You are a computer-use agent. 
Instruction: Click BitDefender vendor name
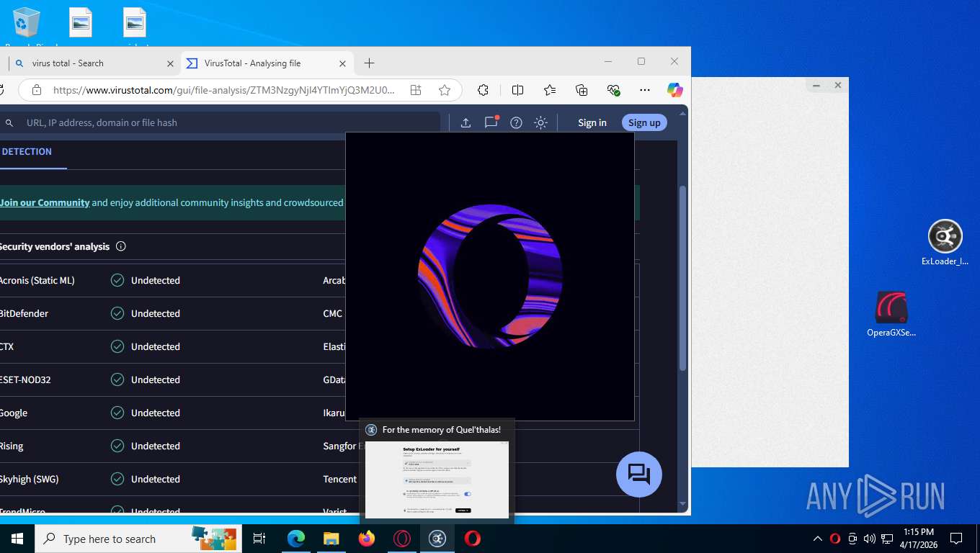(24, 313)
